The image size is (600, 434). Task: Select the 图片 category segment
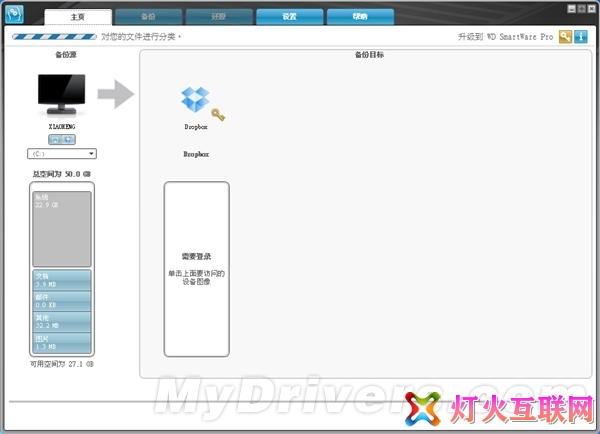[x=62, y=343]
